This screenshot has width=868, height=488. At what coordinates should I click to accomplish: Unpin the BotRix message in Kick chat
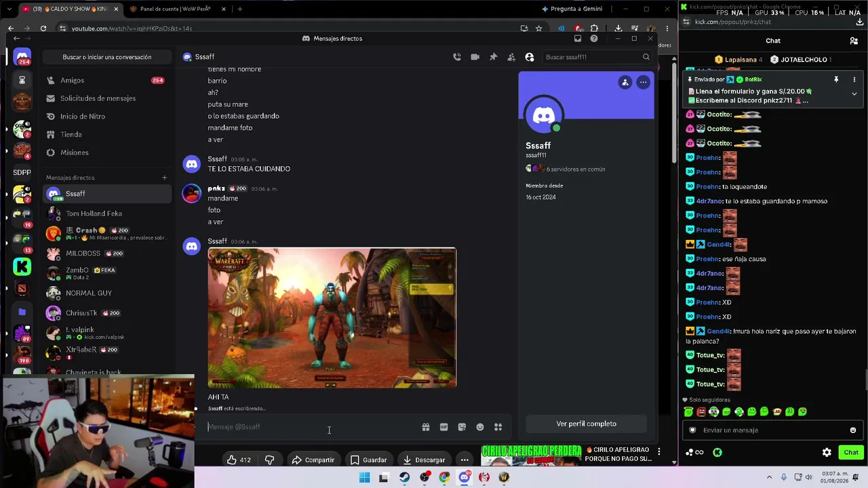click(836, 80)
